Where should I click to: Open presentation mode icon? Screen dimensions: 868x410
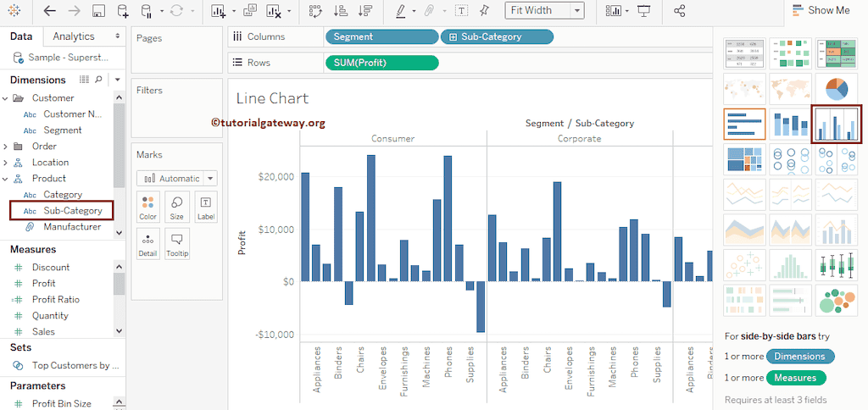coord(644,11)
